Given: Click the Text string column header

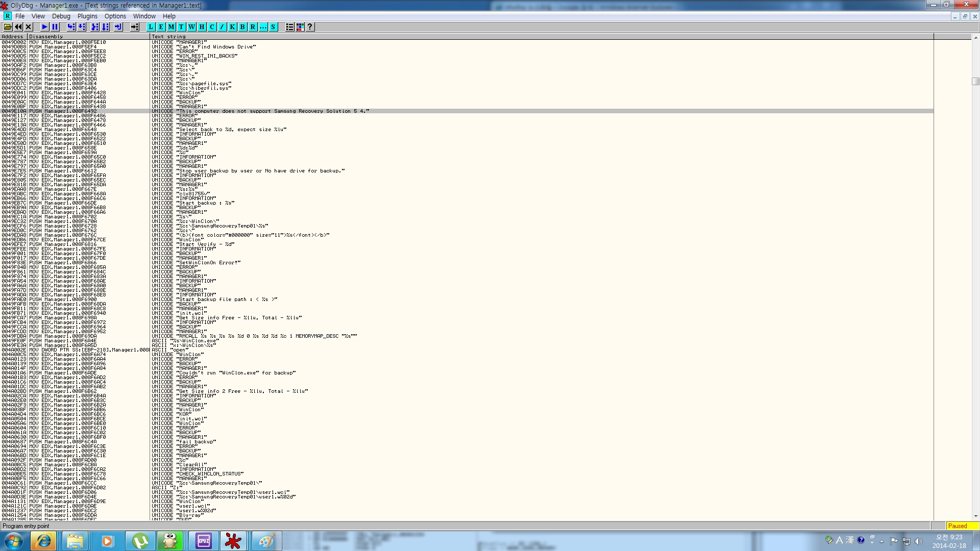Looking at the screenshot, I should pos(542,37).
